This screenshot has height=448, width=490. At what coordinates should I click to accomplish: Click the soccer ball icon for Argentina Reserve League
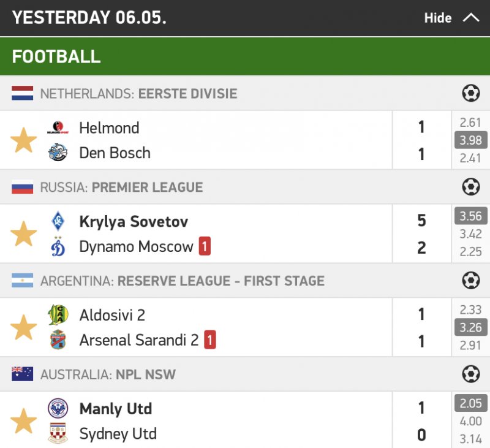pyautogui.click(x=470, y=281)
